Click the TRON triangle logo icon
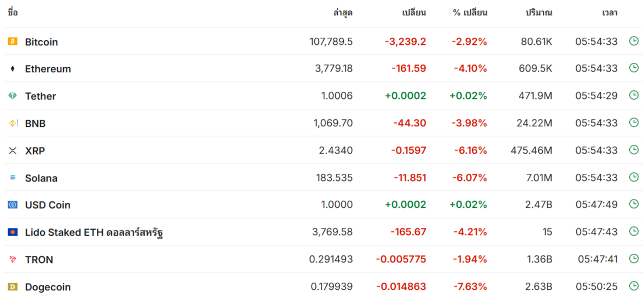This screenshot has width=644, height=298. click(x=13, y=260)
